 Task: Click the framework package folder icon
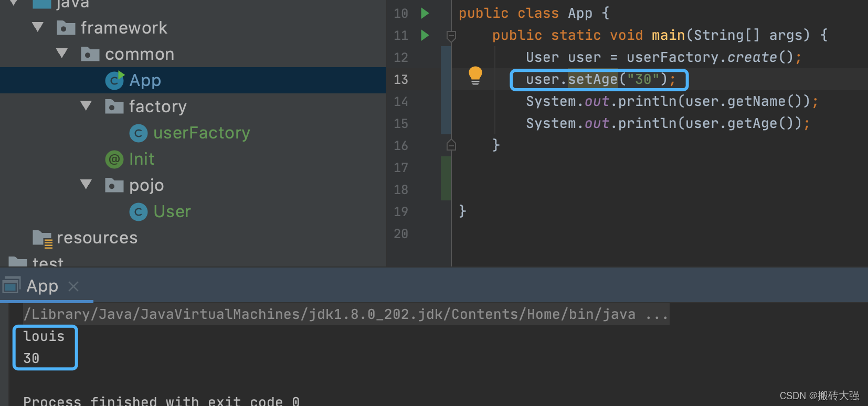[x=66, y=27]
